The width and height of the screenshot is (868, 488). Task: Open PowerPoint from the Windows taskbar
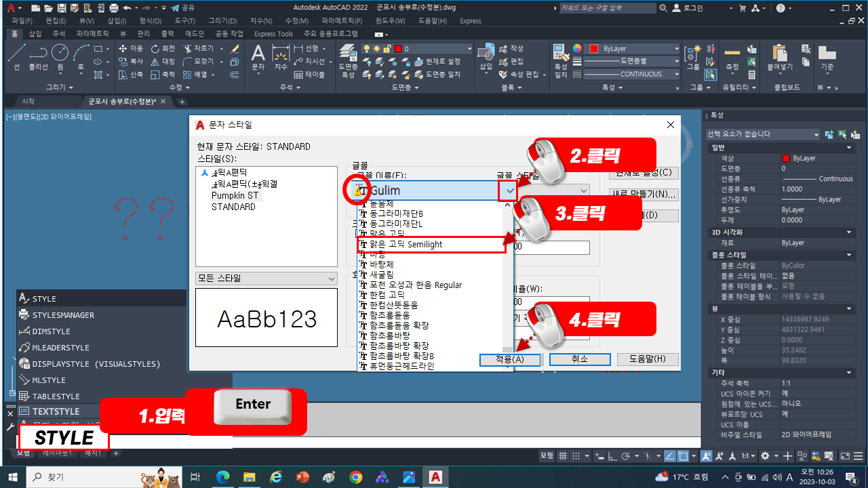[x=302, y=477]
